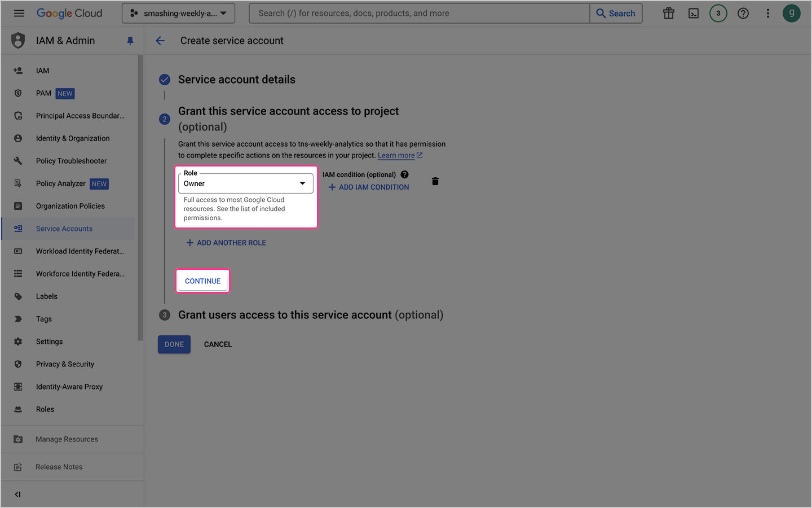Open the Learn more link
The width and height of the screenshot is (812, 508).
coord(396,155)
